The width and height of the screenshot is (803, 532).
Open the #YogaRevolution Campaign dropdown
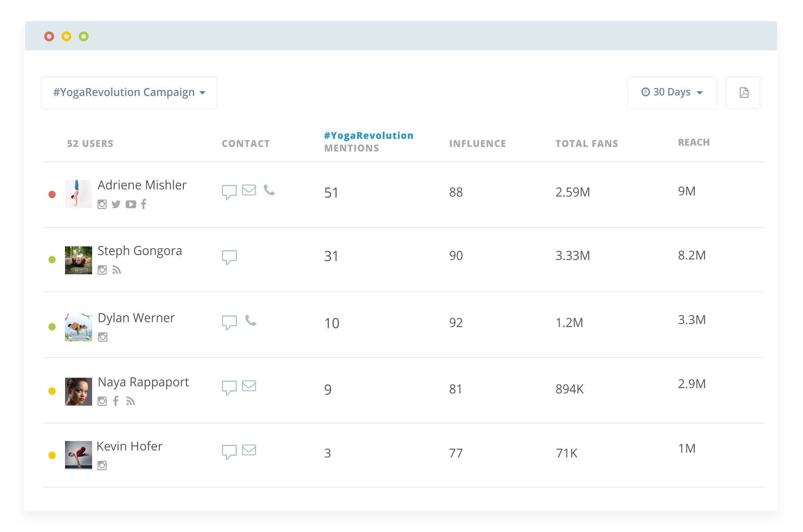pyautogui.click(x=129, y=92)
